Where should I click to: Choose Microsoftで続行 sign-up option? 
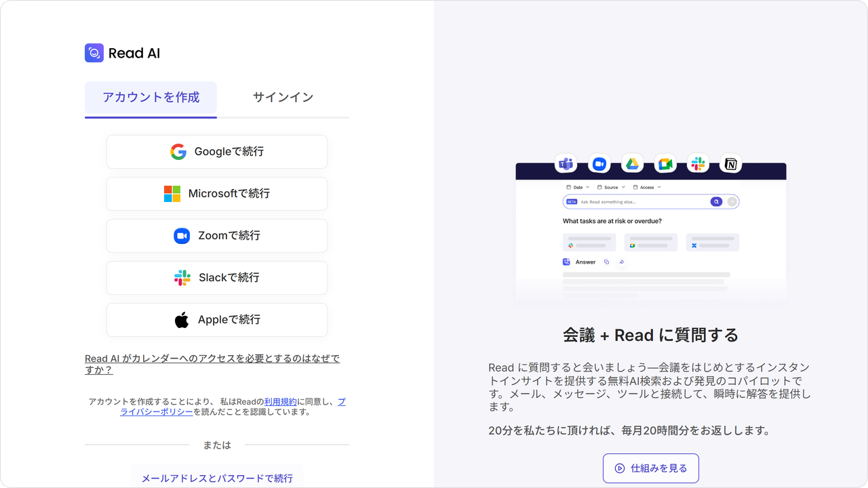[x=217, y=194]
